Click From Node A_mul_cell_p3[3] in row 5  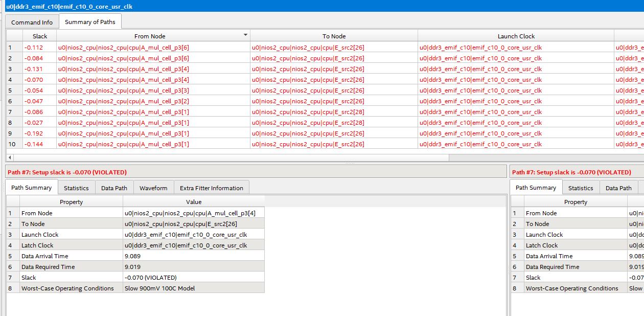point(153,90)
